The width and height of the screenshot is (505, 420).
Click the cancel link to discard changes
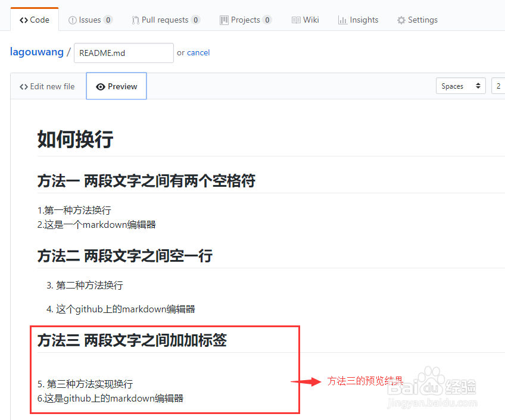coord(198,52)
